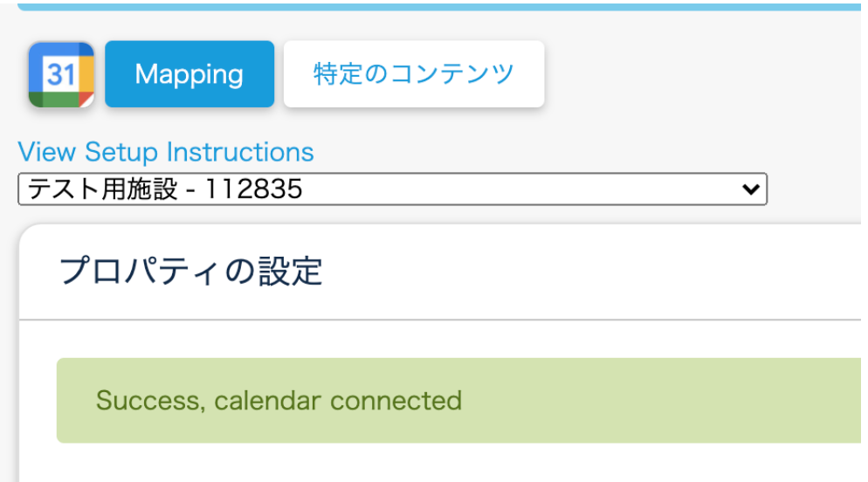Select the "Success, calendar connected" message text
Image resolution: width=868 pixels, height=482 pixels.
[x=279, y=401]
